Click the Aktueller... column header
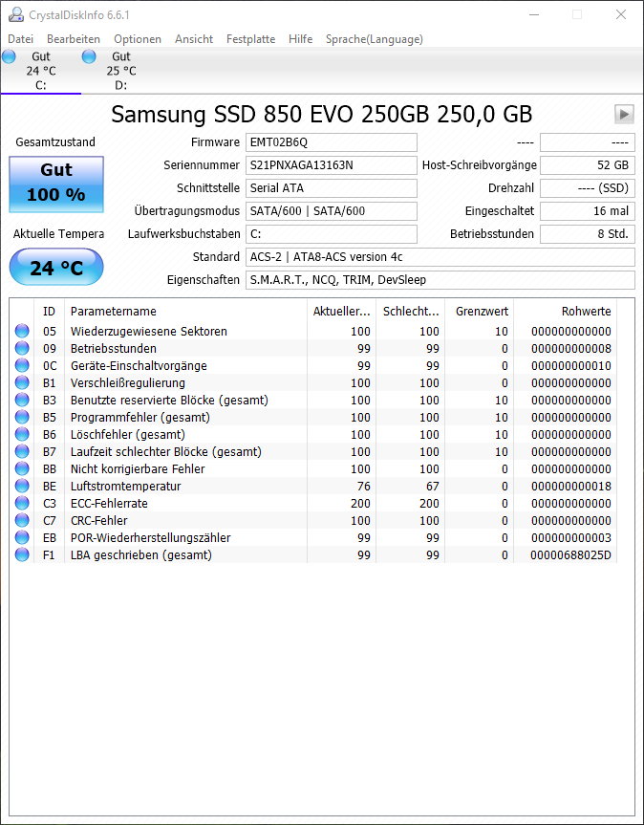The width and height of the screenshot is (644, 825). point(342,311)
